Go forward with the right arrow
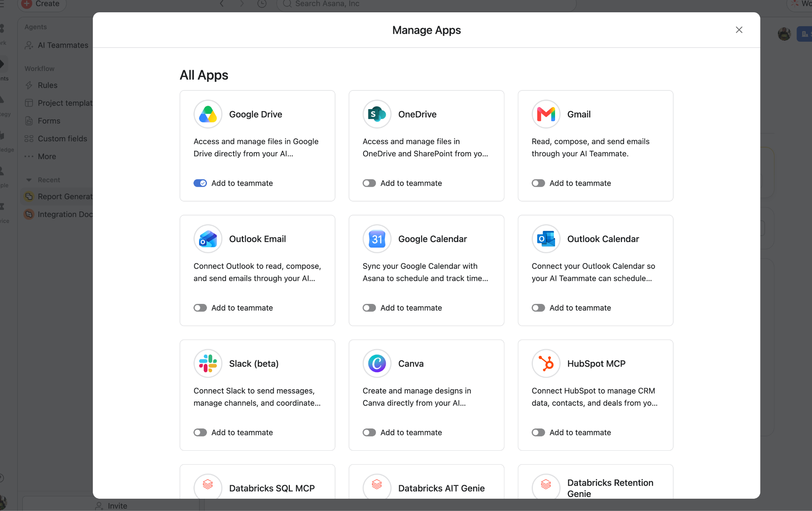 (242, 4)
